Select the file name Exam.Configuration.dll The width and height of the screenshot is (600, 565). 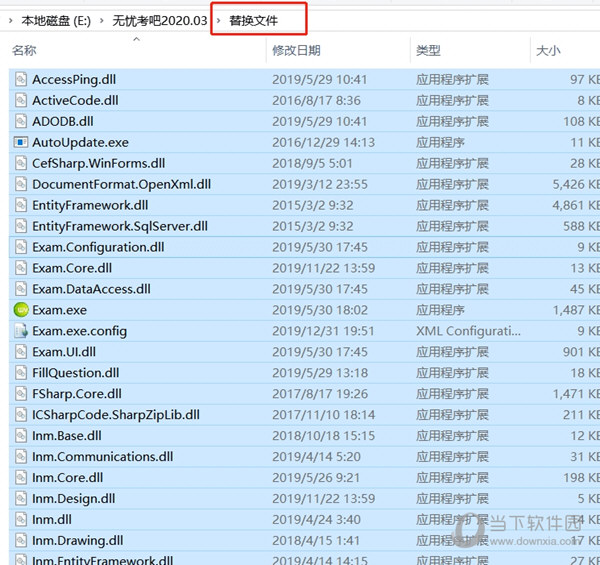coord(98,247)
